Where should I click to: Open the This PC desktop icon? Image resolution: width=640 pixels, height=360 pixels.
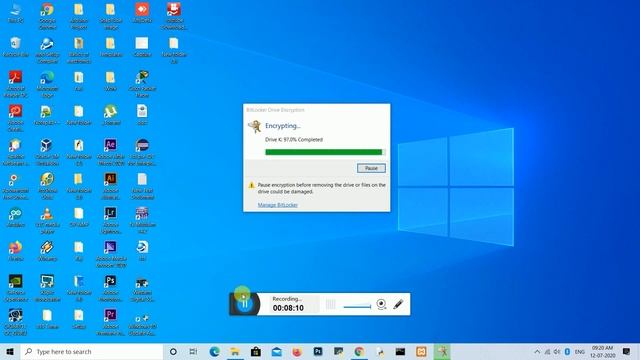(16, 13)
